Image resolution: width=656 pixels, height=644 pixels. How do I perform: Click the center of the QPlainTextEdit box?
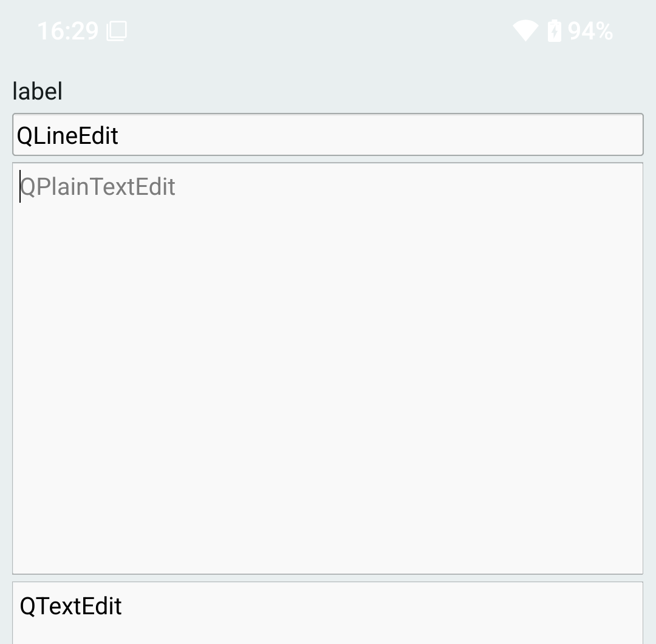328,368
